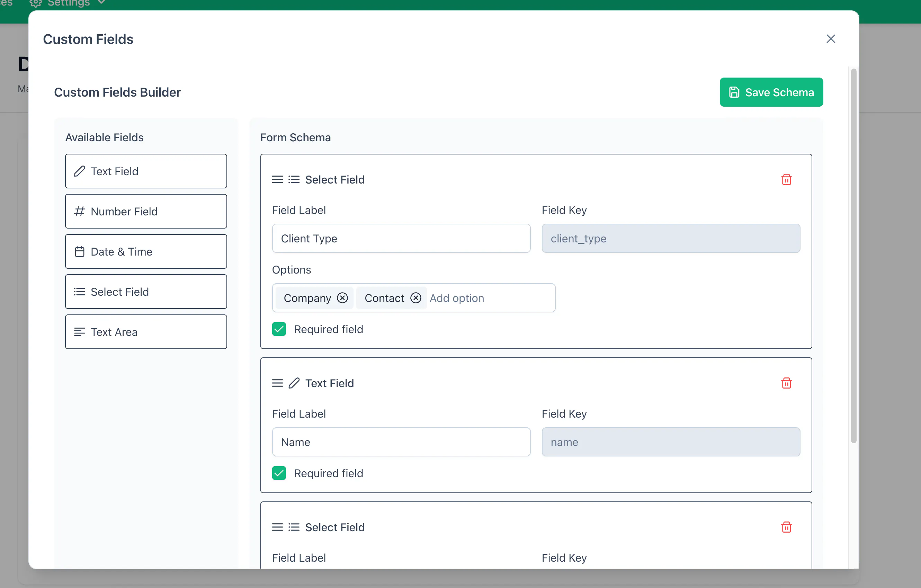This screenshot has width=921, height=588.
Task: Add a Text Field from Available Fields
Action: (x=146, y=171)
